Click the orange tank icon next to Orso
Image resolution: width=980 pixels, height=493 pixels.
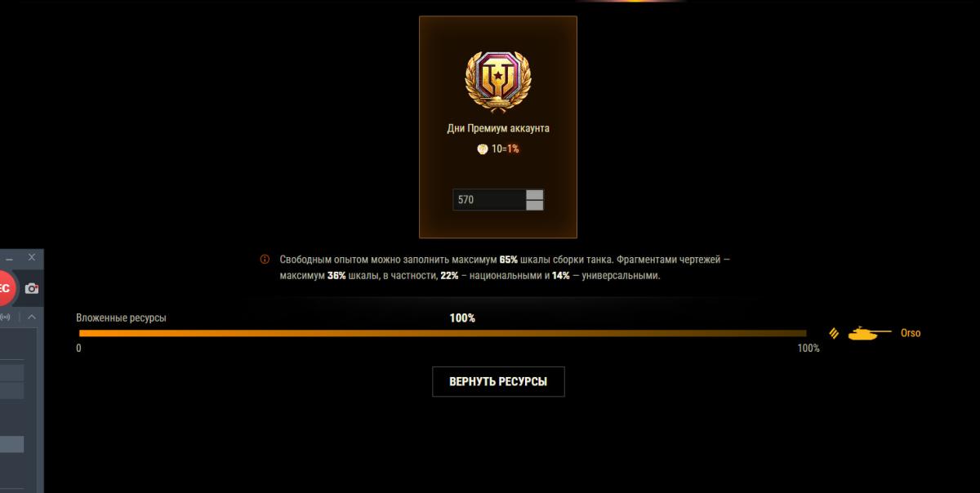pyautogui.click(x=869, y=333)
